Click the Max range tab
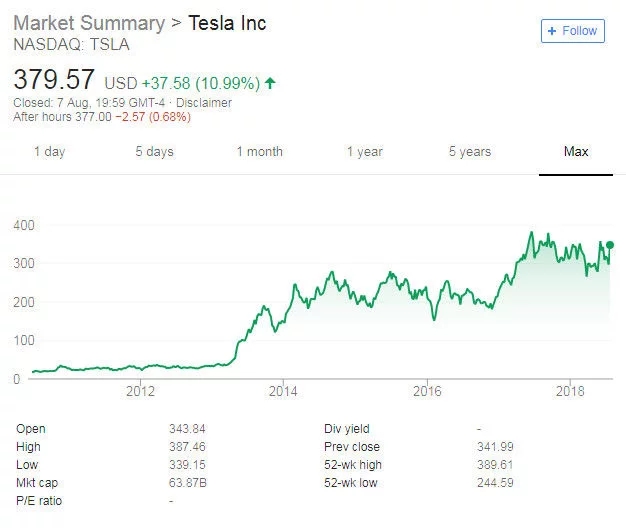Screen dimensions: 626x528 click(x=576, y=152)
